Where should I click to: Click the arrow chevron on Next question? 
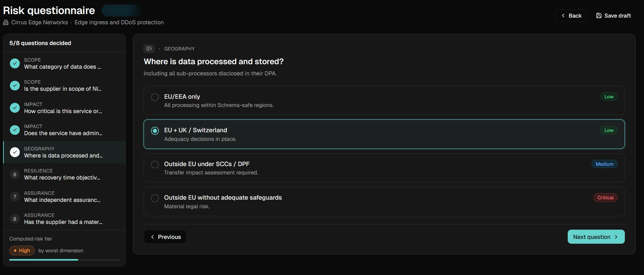(616, 237)
